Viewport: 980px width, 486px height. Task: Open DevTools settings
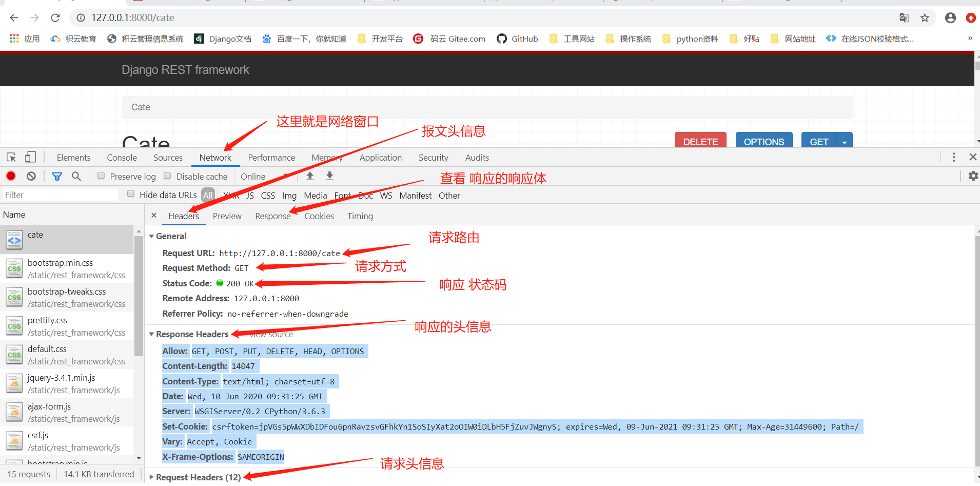(973, 176)
